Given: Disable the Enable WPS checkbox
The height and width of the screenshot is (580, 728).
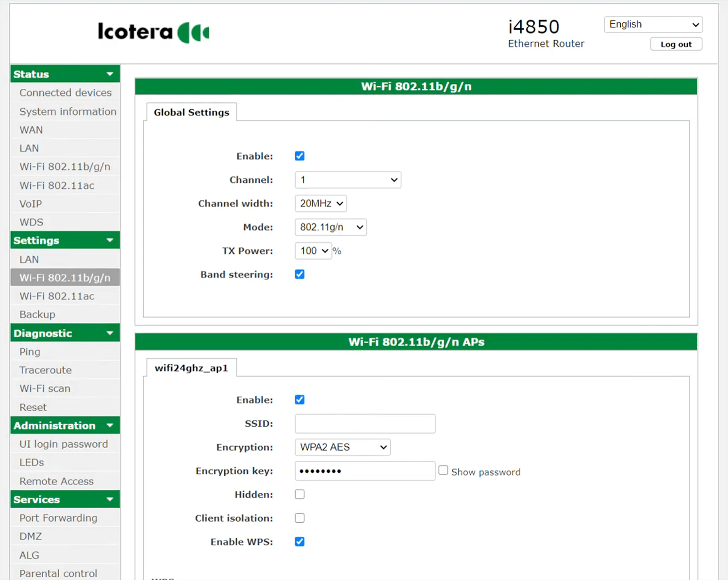Looking at the screenshot, I should pos(299,542).
